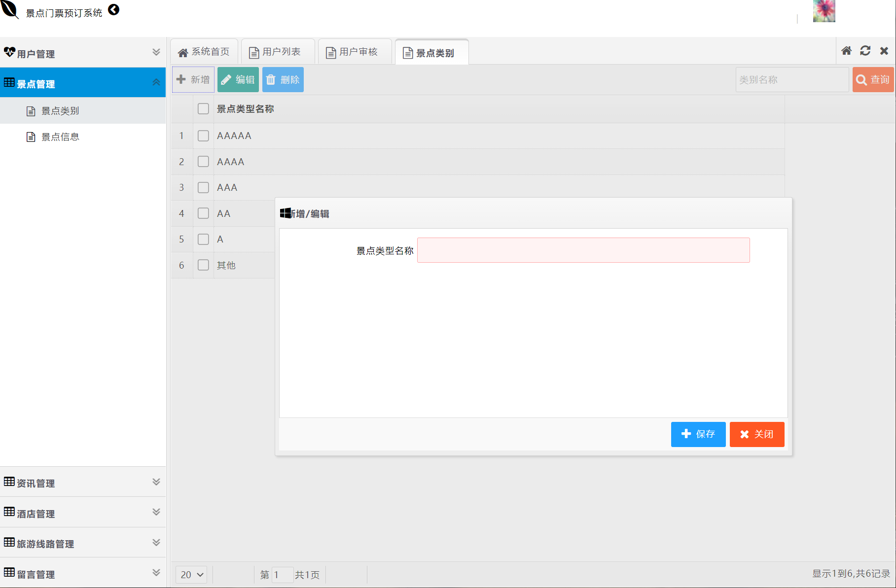
Task: Check the AAAAA row checkbox
Action: (203, 136)
